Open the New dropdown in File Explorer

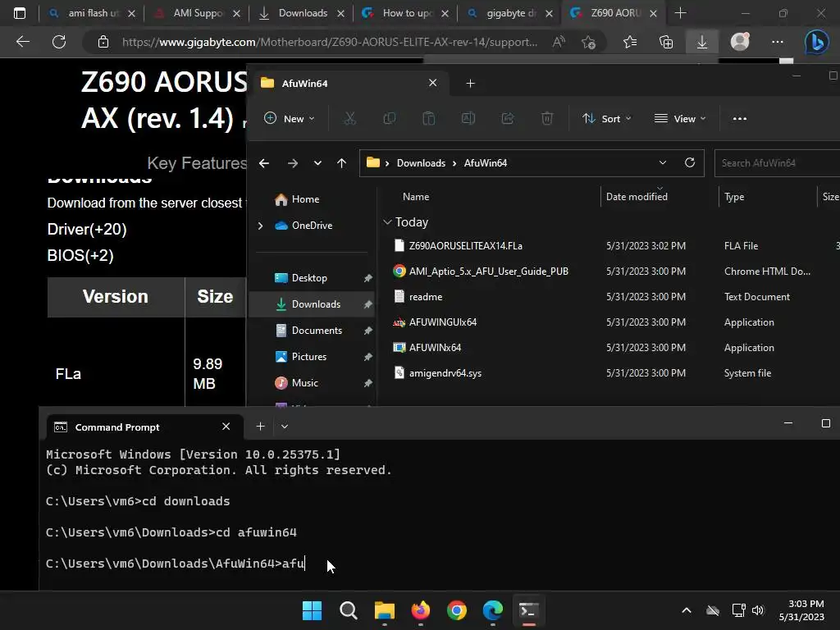[x=290, y=118]
